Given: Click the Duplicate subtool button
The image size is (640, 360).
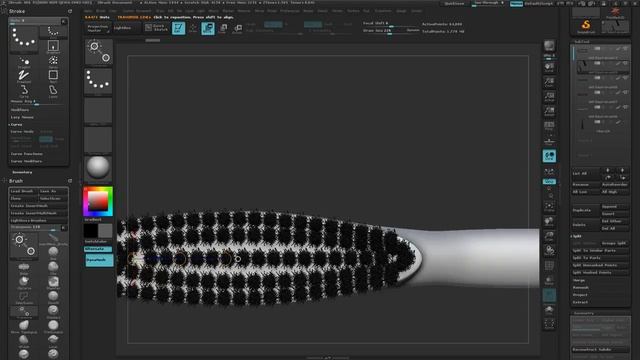Looking at the screenshot, I should click(x=585, y=210).
